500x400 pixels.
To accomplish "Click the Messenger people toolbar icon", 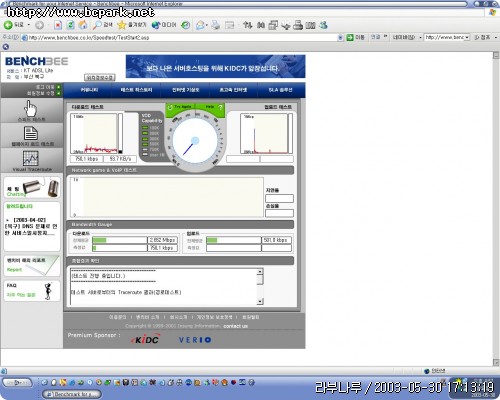I will (323, 25).
